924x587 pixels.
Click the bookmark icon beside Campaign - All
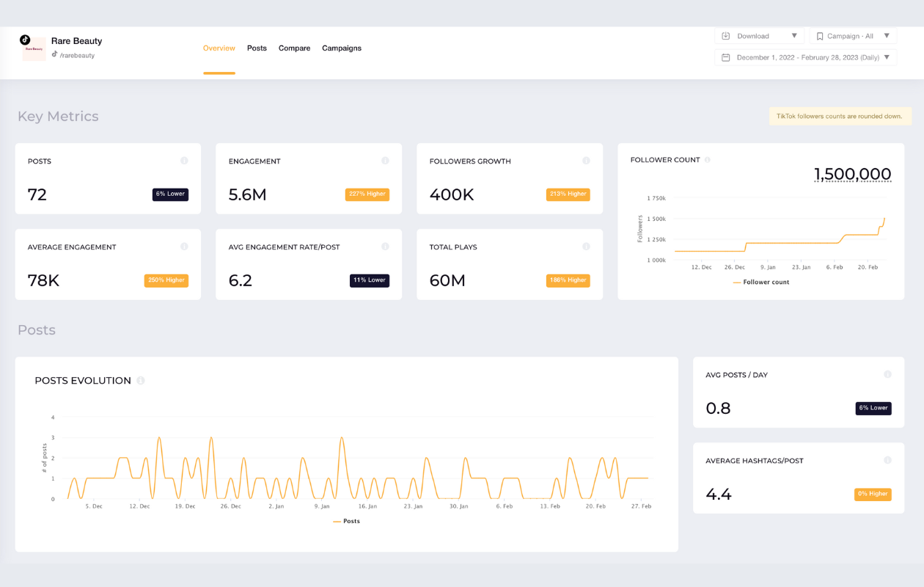pos(820,36)
